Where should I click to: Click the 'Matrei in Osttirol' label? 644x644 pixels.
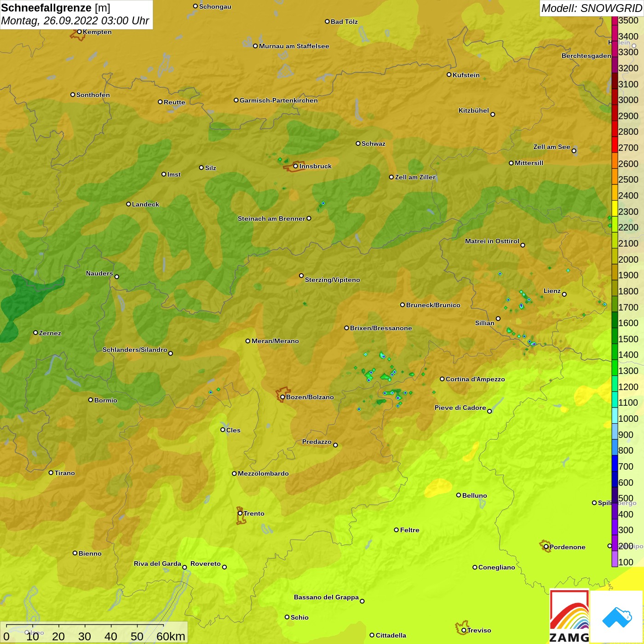click(x=492, y=241)
